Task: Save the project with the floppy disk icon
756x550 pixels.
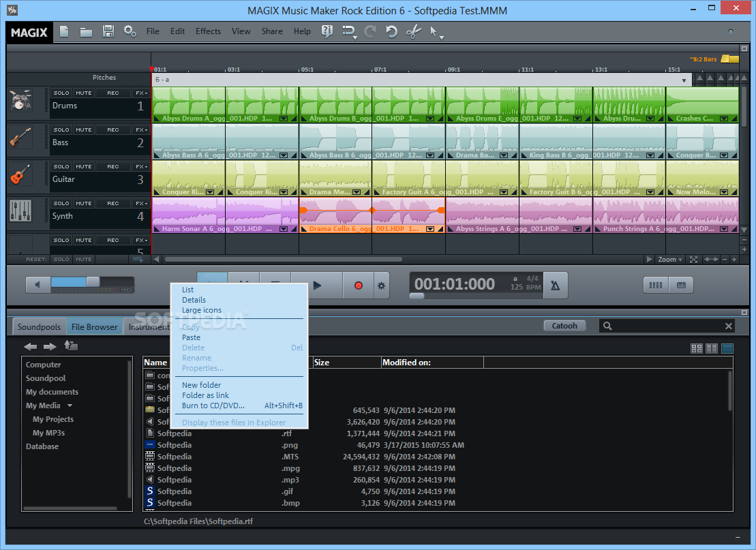Action: pos(108,31)
